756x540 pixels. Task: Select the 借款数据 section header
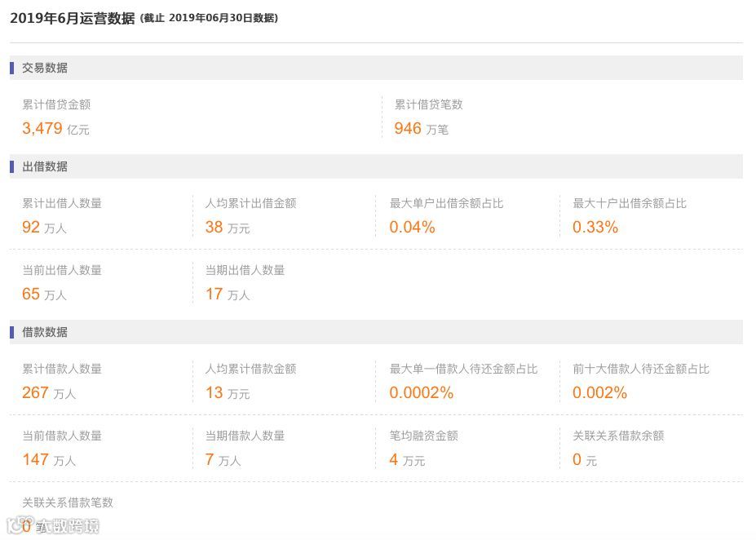[x=45, y=332]
